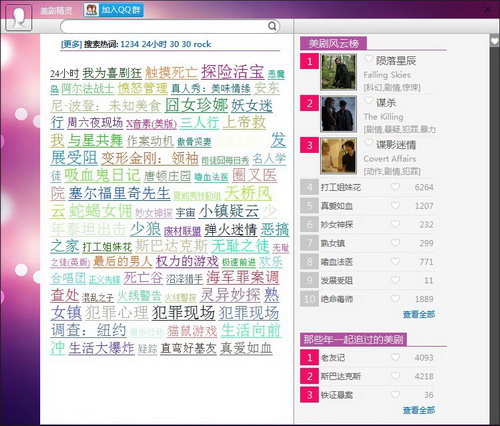Select 那些年一起追过的美剧 section tab
The image size is (500, 426).
pos(353,340)
